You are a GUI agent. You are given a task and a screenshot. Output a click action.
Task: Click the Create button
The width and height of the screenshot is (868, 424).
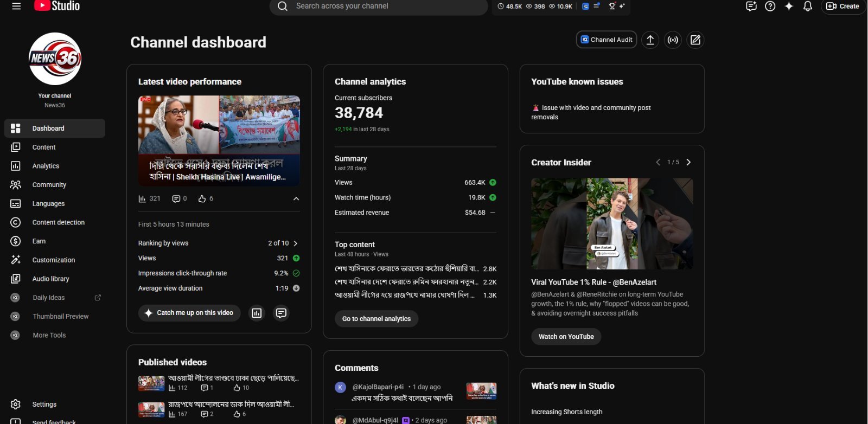click(x=843, y=7)
